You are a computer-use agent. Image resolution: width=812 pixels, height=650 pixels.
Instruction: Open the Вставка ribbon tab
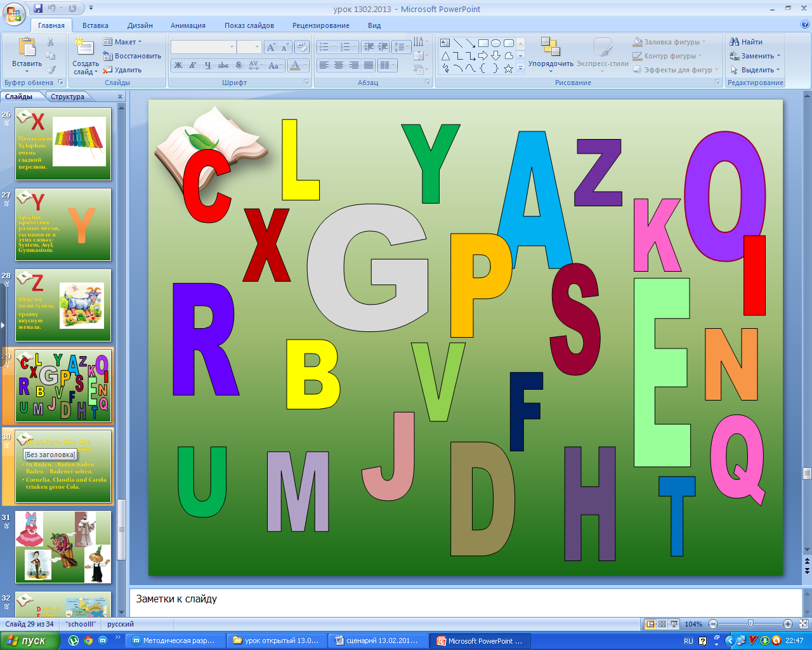[95, 25]
